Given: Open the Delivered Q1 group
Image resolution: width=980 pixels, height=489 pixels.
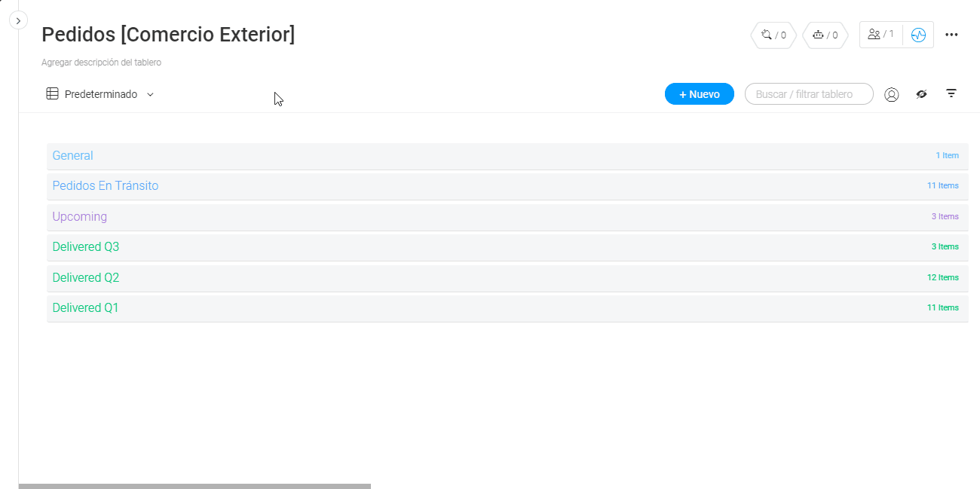Looking at the screenshot, I should coord(86,308).
